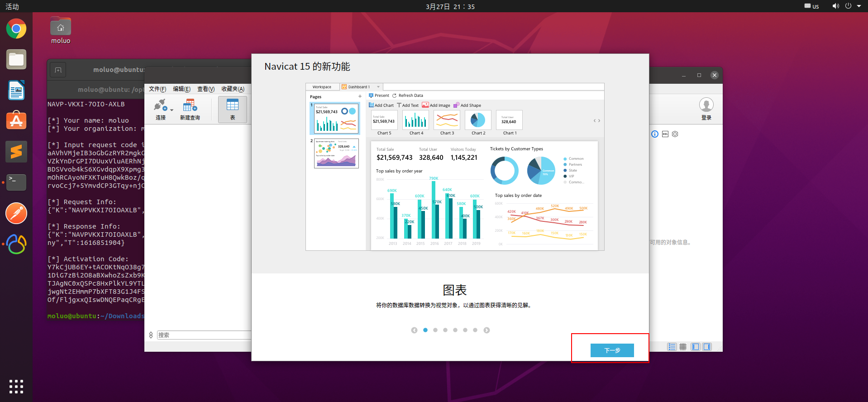Show applications grid in dock
The image size is (868, 402).
click(x=16, y=386)
